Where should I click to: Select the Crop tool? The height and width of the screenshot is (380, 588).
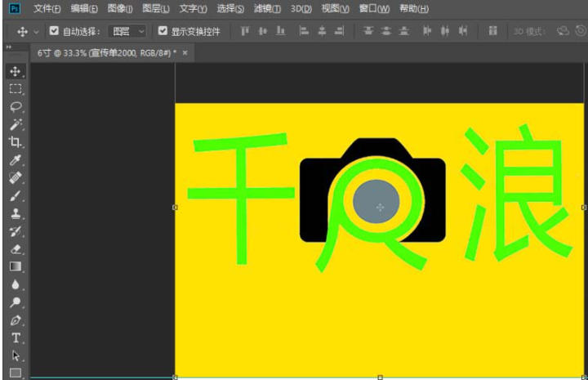[15, 142]
